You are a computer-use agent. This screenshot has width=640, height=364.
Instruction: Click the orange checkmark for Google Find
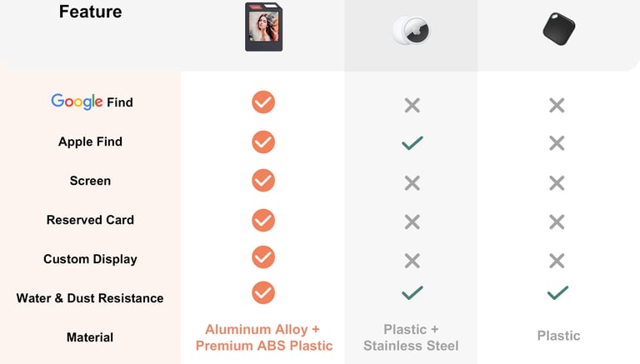point(263,102)
